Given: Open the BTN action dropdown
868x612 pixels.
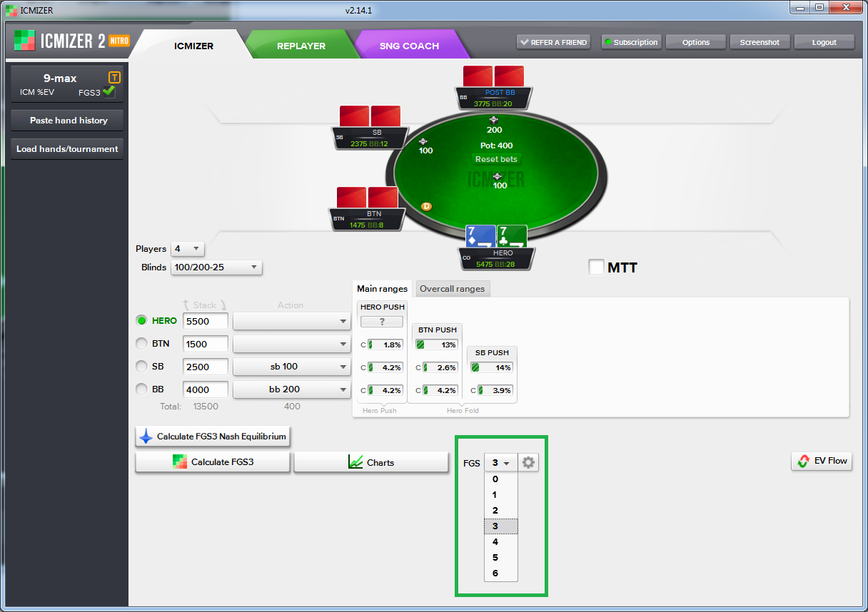Looking at the screenshot, I should tap(292, 344).
